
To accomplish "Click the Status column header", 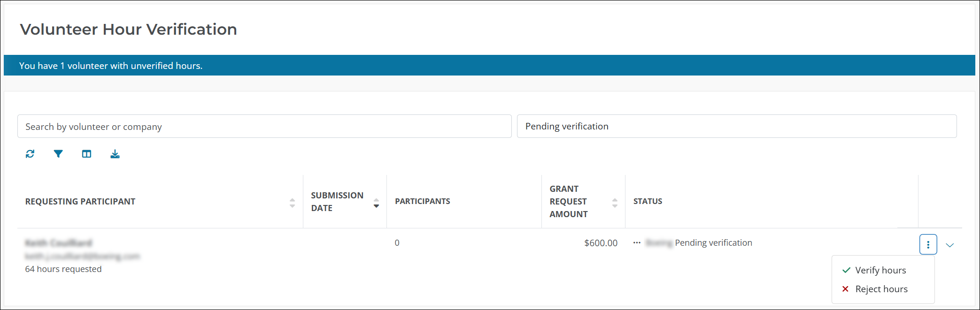I will [x=648, y=201].
